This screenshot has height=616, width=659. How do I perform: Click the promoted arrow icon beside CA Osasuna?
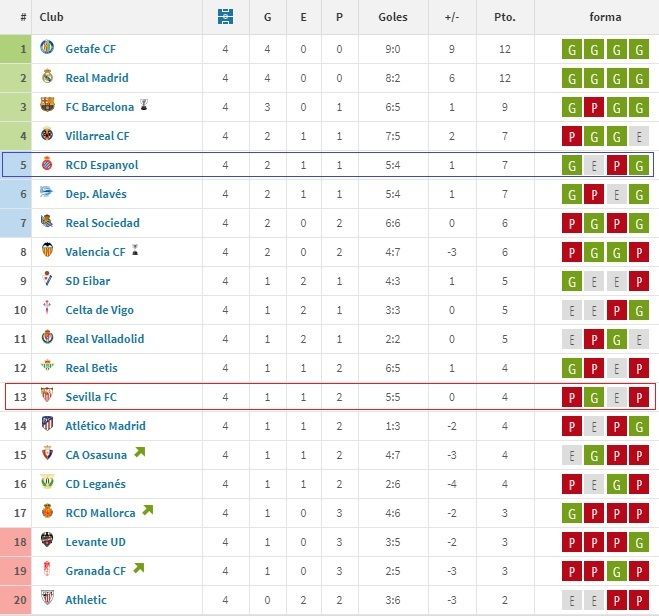(139, 454)
